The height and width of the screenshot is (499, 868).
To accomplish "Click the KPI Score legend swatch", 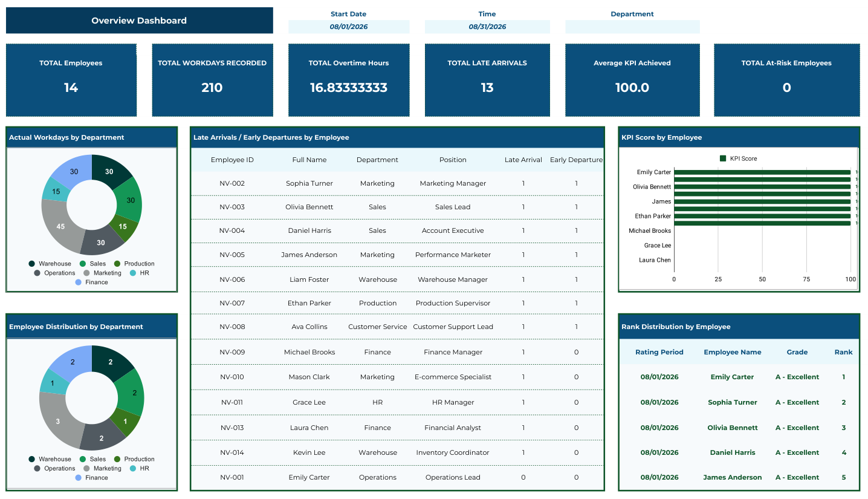I will 723,158.
